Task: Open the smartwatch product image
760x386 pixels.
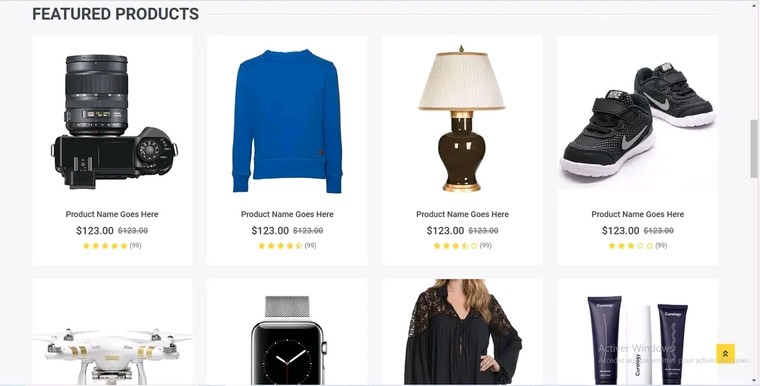Action: [288, 340]
